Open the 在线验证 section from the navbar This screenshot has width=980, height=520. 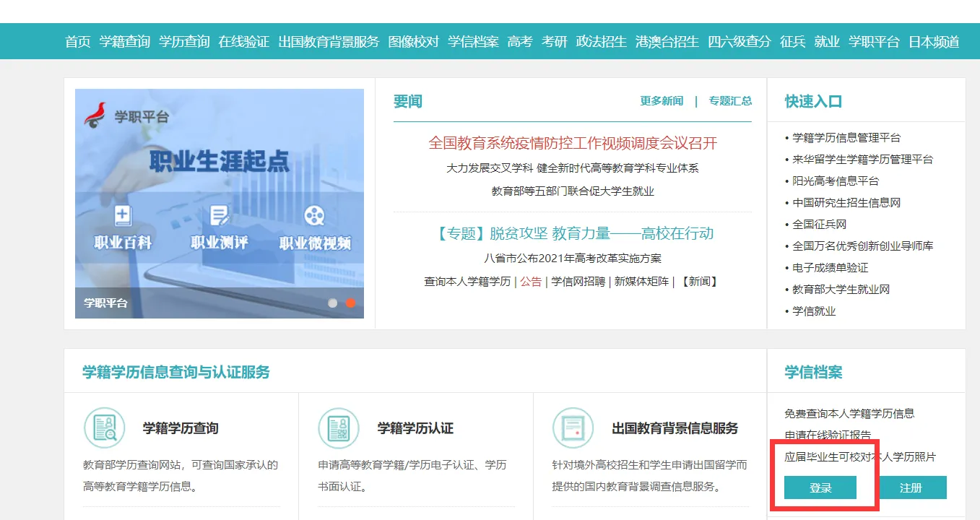click(245, 41)
